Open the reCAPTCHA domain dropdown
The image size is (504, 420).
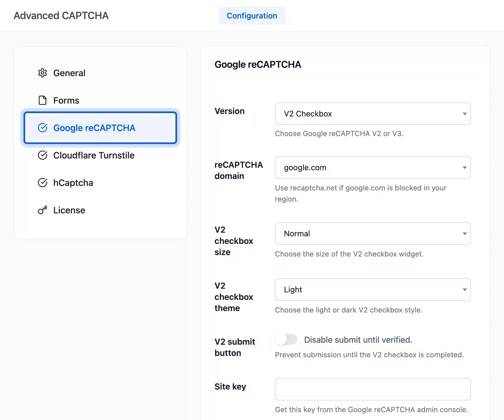coord(373,167)
